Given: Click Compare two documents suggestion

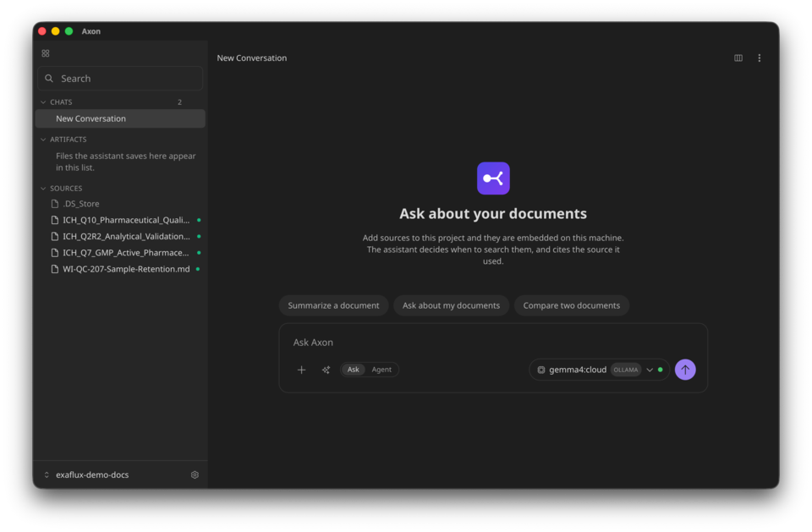Looking at the screenshot, I should click(x=571, y=305).
